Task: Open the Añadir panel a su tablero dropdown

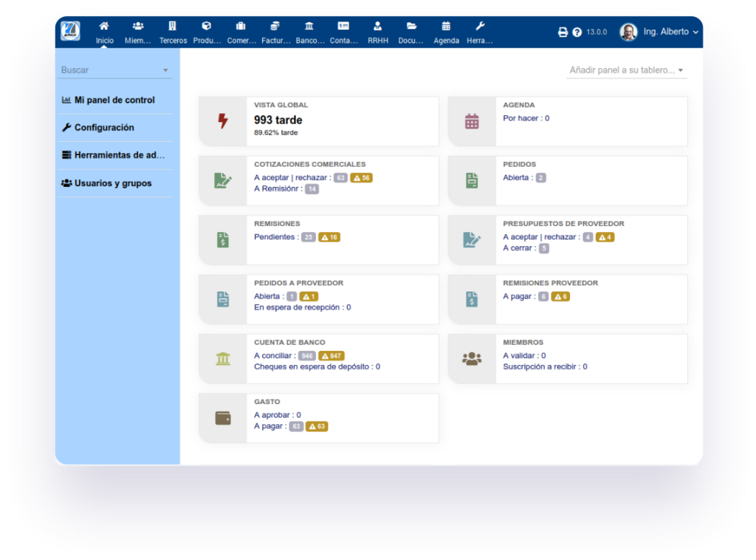Action: tap(626, 70)
